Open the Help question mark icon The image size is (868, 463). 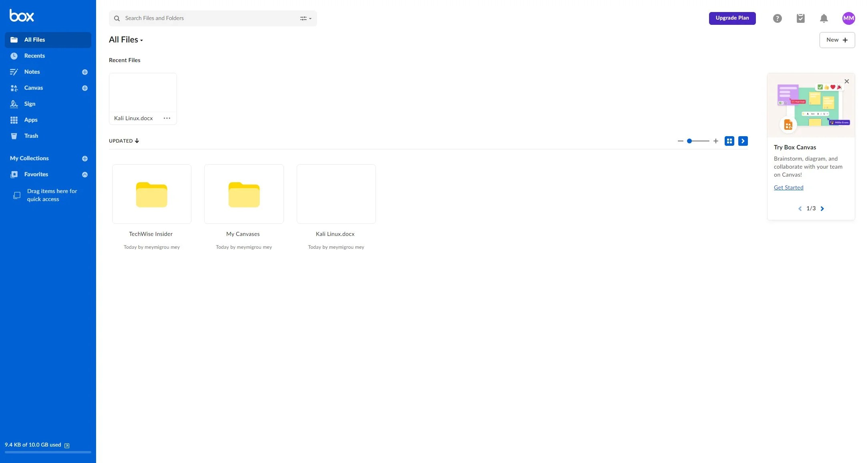click(777, 18)
